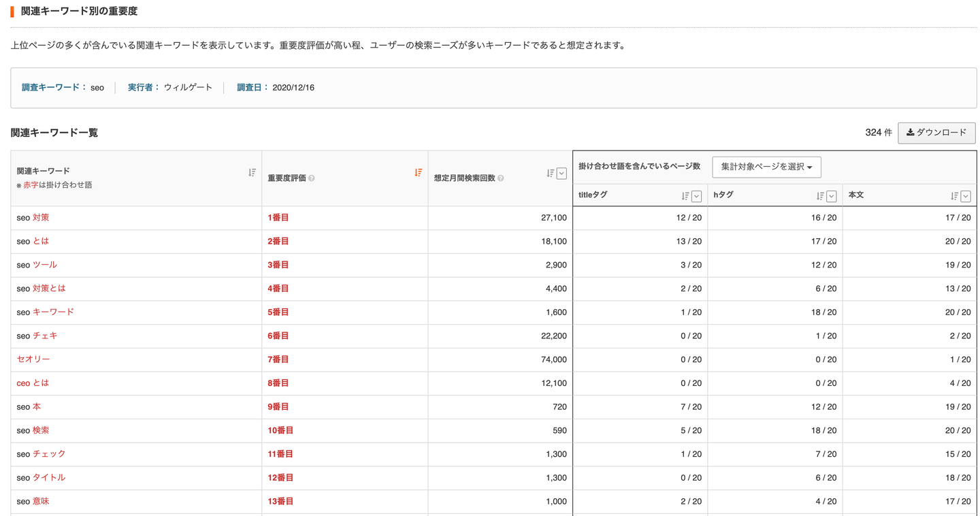Expand the titleタグ filter dropdown arrow

tap(696, 196)
